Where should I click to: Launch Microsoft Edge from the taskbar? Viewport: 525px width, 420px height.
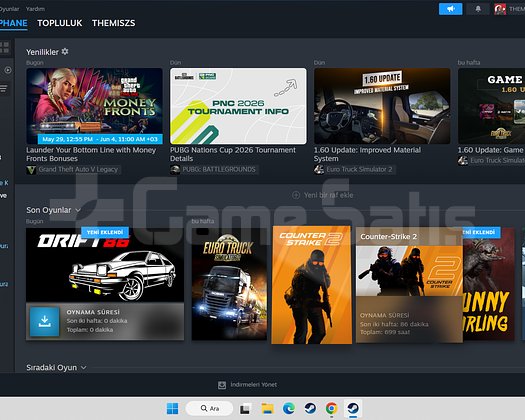tap(289, 409)
